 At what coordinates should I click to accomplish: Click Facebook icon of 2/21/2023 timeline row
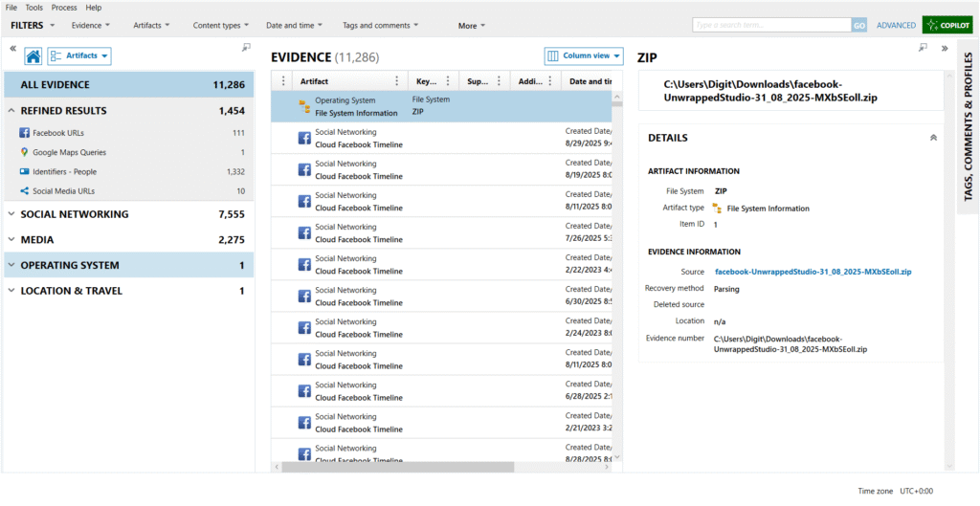point(304,423)
